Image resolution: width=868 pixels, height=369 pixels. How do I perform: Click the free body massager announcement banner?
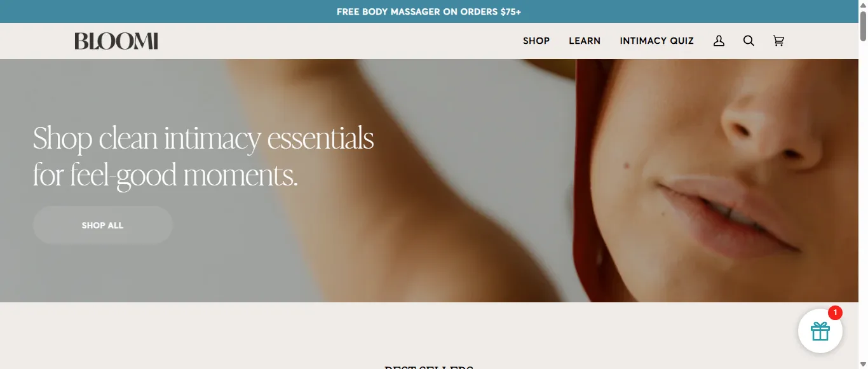tap(428, 11)
